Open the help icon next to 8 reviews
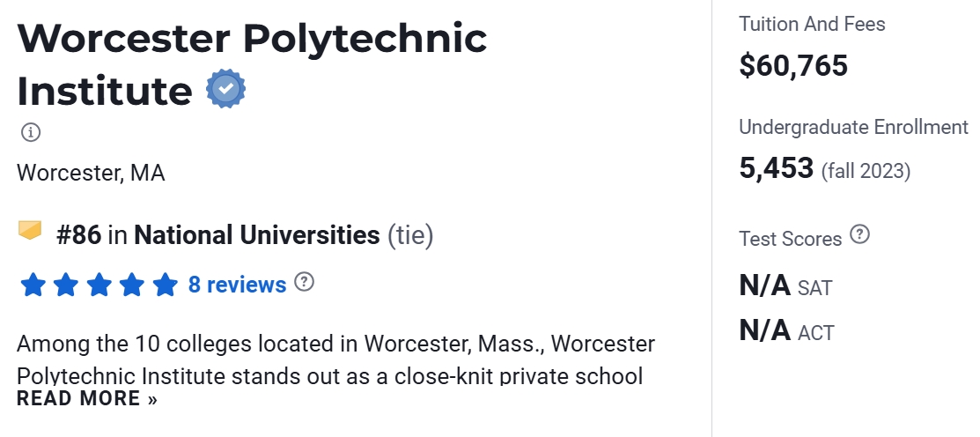The width and height of the screenshot is (980, 437). pos(304,283)
